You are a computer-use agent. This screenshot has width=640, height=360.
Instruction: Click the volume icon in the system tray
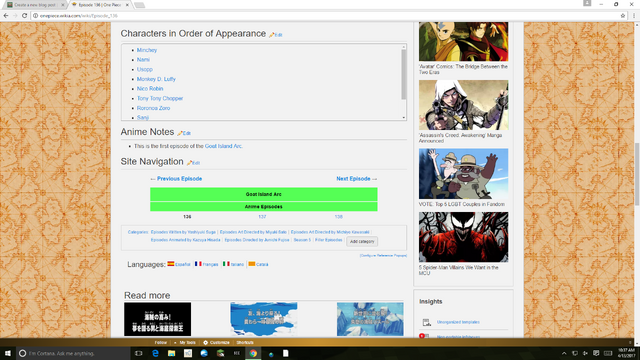click(585, 353)
